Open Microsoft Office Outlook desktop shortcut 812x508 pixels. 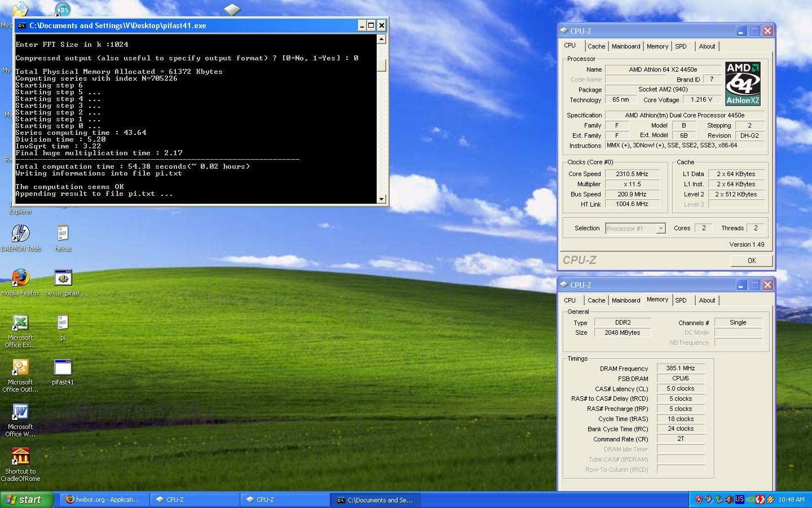(20, 367)
